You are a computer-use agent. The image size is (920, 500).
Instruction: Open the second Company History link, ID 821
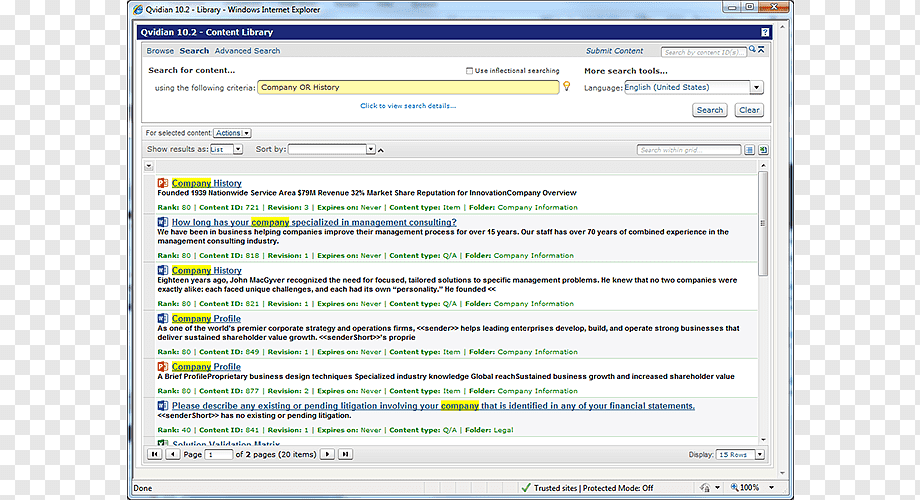coord(207,271)
